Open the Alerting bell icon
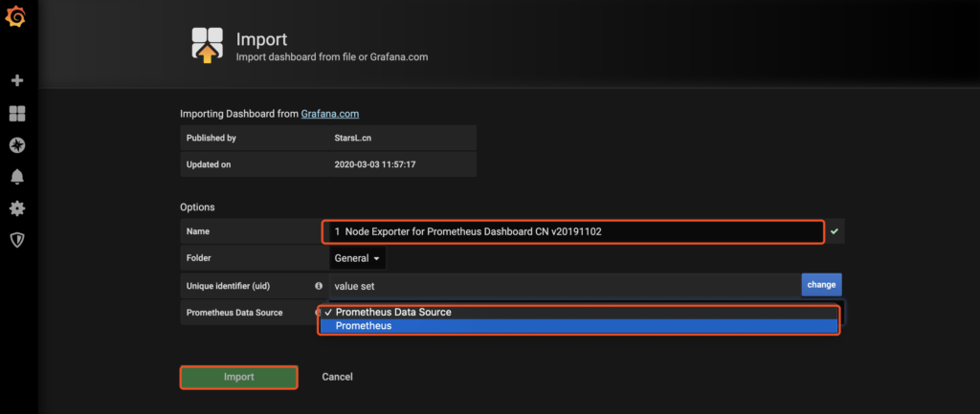The height and width of the screenshot is (414, 980). coord(17,177)
